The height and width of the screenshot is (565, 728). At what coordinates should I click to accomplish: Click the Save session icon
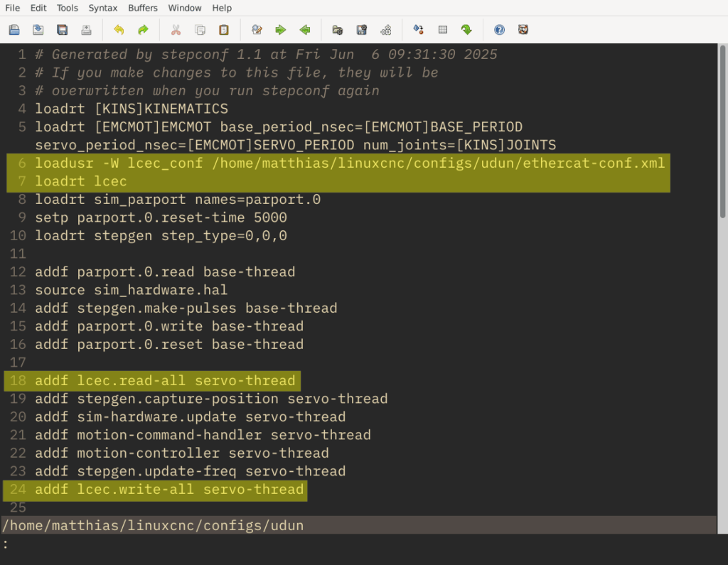pyautogui.click(x=362, y=30)
